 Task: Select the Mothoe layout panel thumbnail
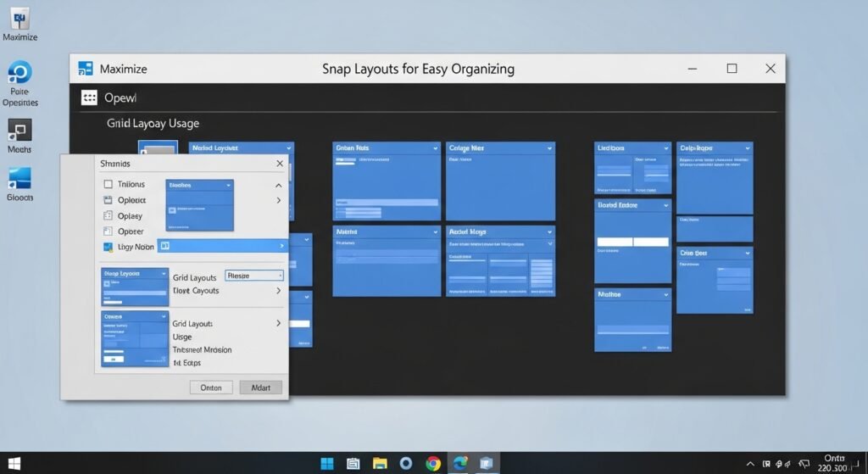pyautogui.click(x=632, y=324)
